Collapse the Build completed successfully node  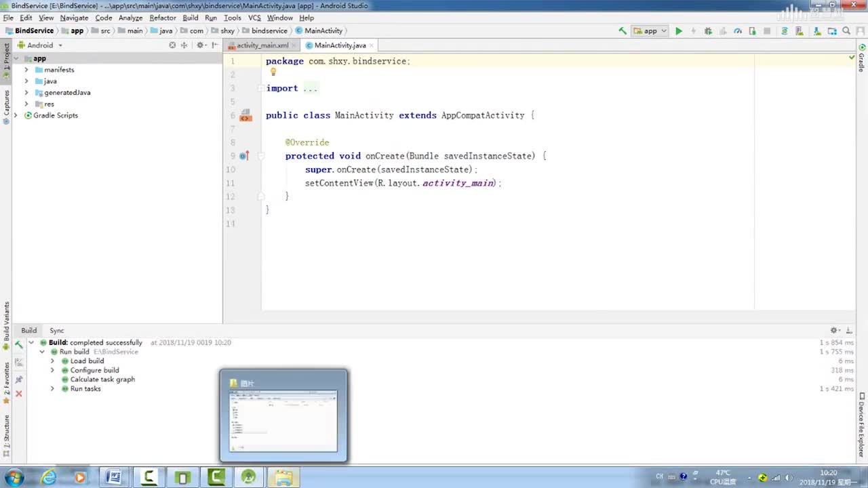coord(31,343)
